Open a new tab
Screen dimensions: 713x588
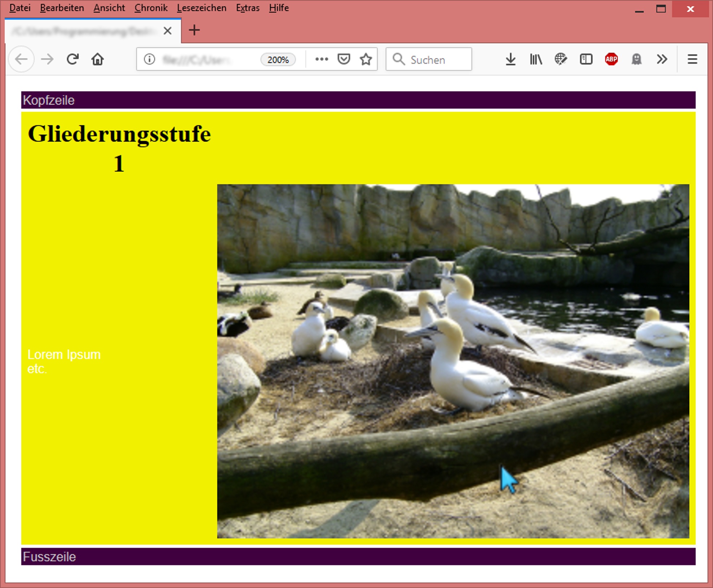pyautogui.click(x=194, y=30)
